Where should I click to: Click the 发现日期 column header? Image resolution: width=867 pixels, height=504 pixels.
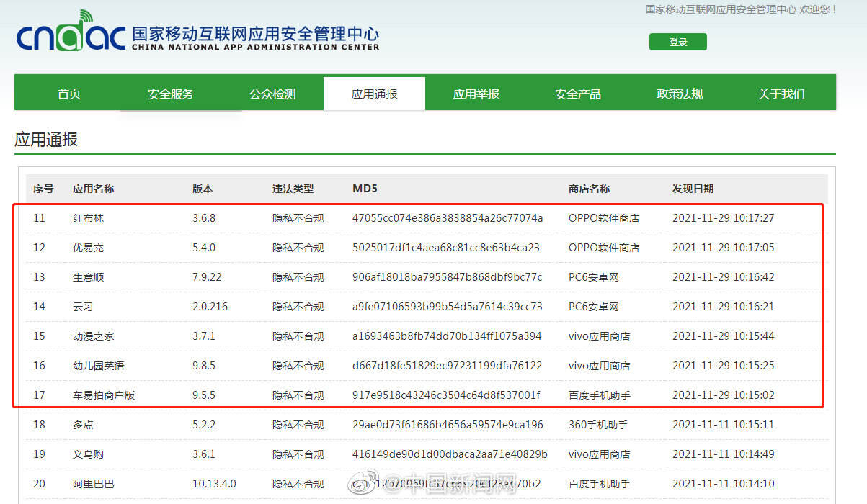pyautogui.click(x=693, y=189)
